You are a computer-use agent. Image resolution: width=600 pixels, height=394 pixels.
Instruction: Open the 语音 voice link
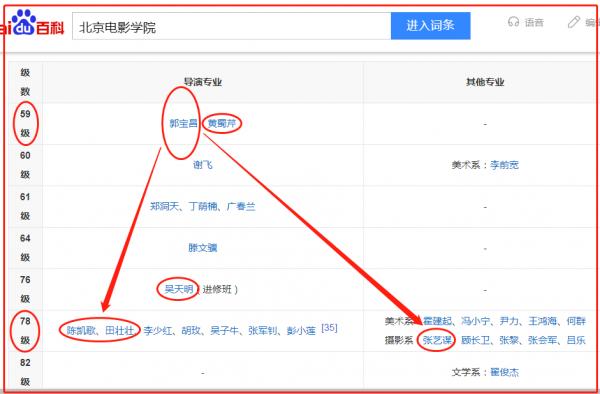tap(534, 23)
